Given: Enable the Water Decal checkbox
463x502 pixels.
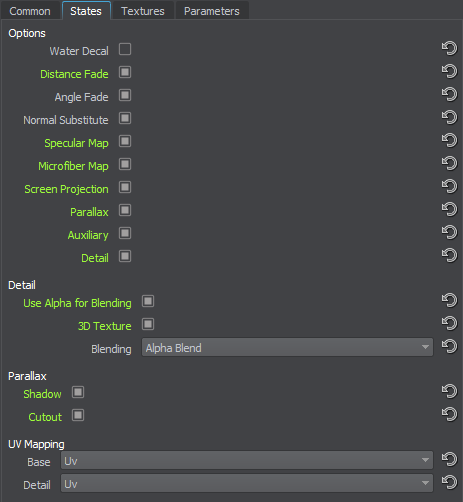Looking at the screenshot, I should click(x=125, y=49).
